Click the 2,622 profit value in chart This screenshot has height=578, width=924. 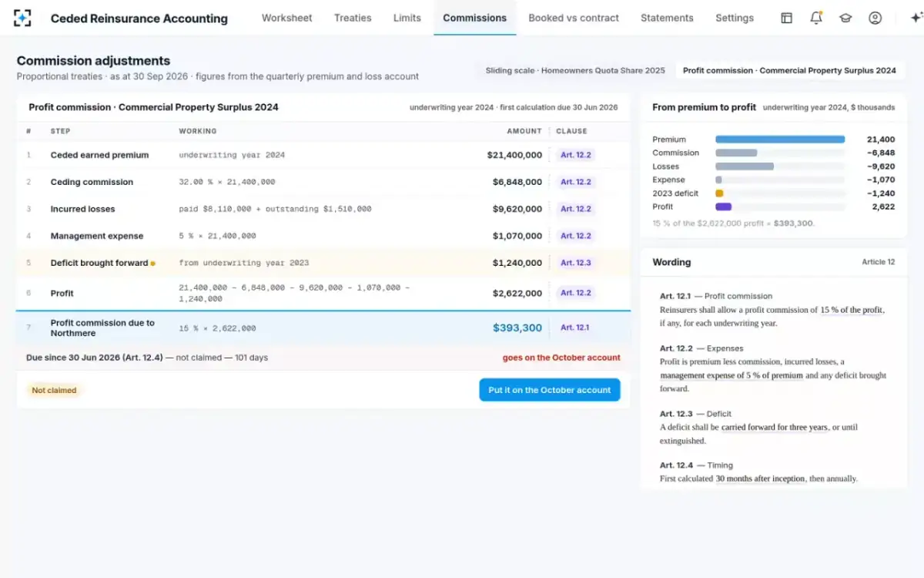[882, 207]
